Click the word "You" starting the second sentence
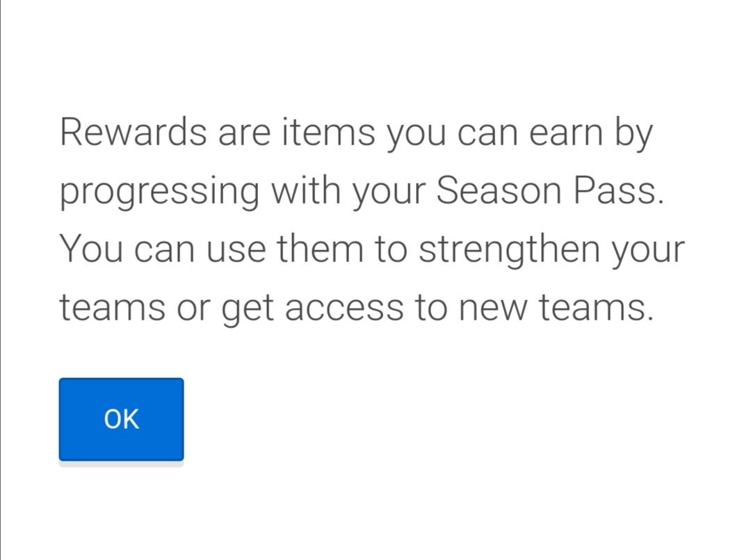 pos(91,249)
